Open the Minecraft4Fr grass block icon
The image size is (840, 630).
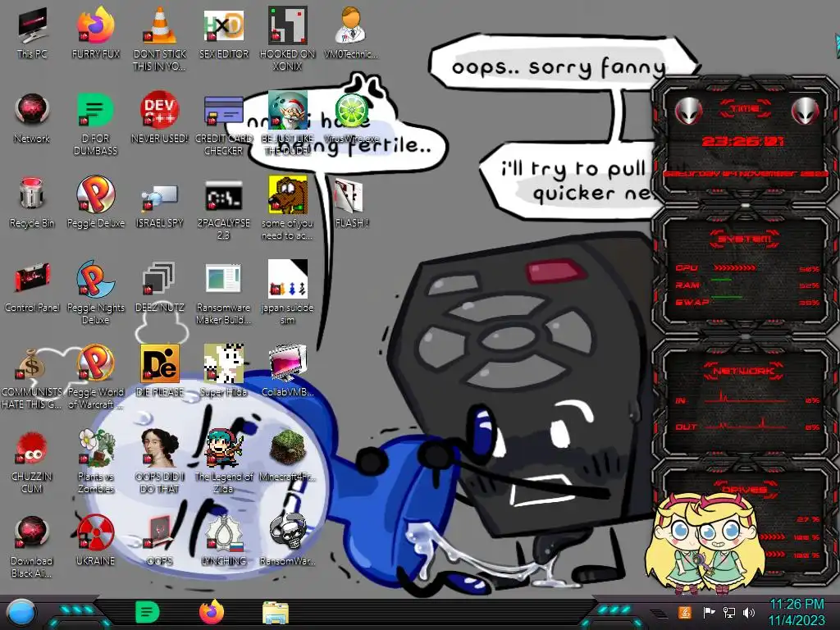coord(288,455)
